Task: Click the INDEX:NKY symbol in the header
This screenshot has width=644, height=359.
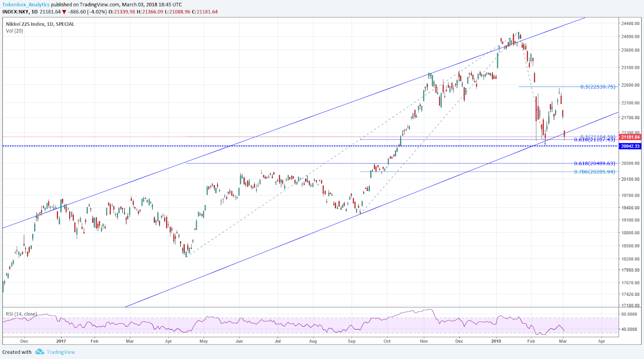Action: click(15, 12)
